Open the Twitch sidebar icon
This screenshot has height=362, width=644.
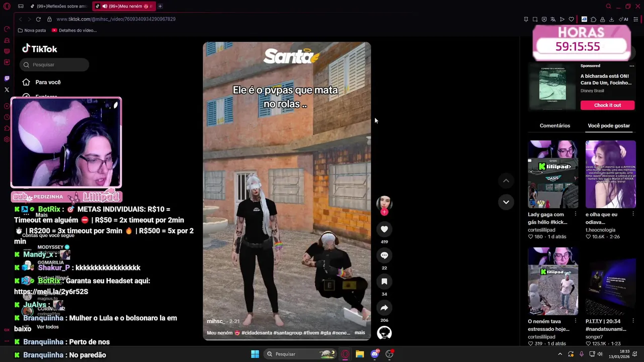pos(7,78)
